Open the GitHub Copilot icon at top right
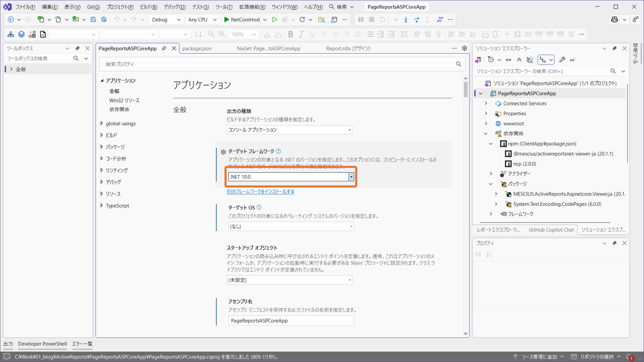The image size is (644, 362). [614, 20]
